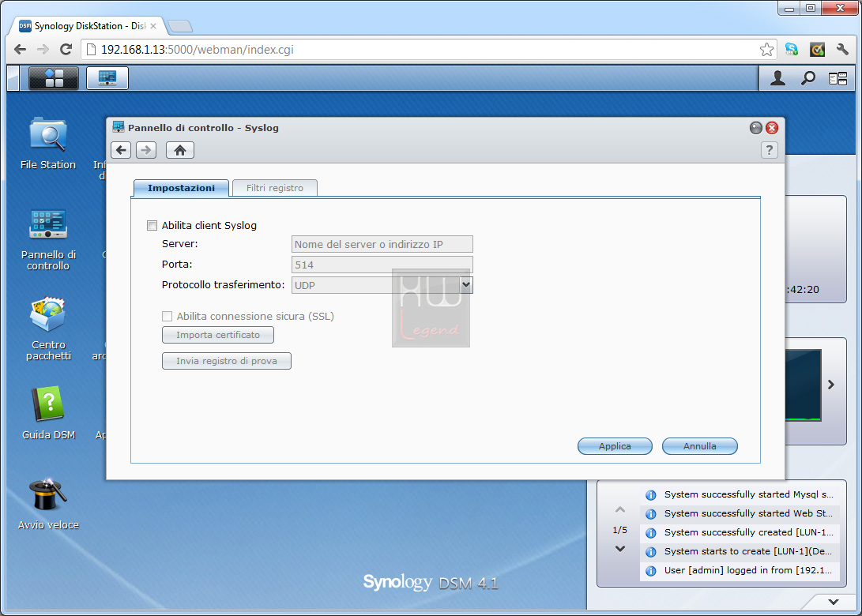This screenshot has width=862, height=616.
Task: Click the Skype extension icon
Action: tap(792, 50)
